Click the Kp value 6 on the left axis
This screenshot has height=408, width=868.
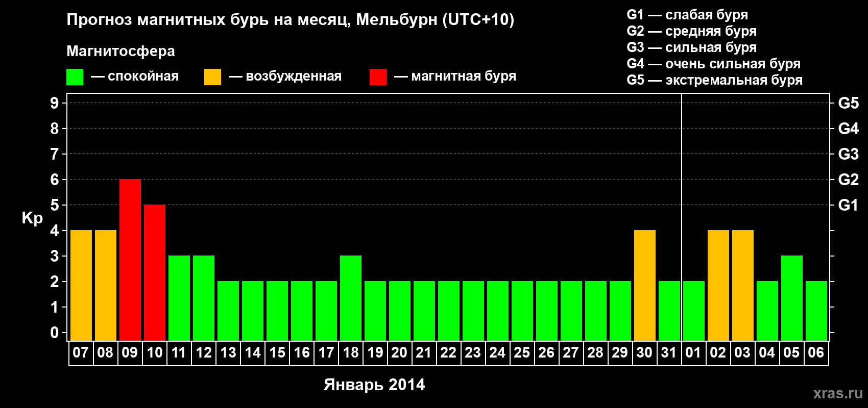(55, 180)
